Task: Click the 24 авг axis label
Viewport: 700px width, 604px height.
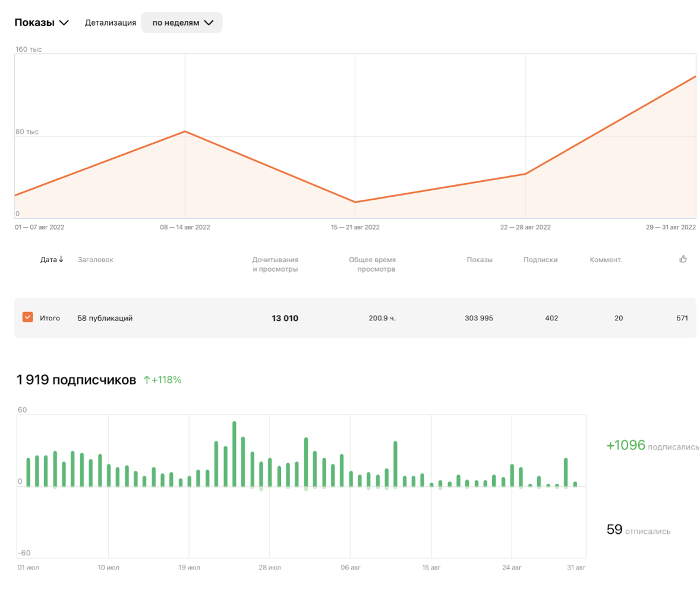Action: tap(512, 567)
